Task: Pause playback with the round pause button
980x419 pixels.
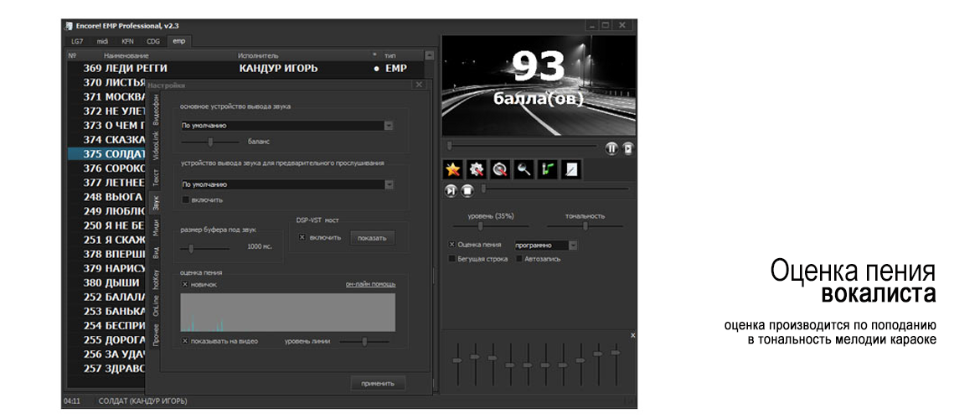Action: click(x=611, y=148)
